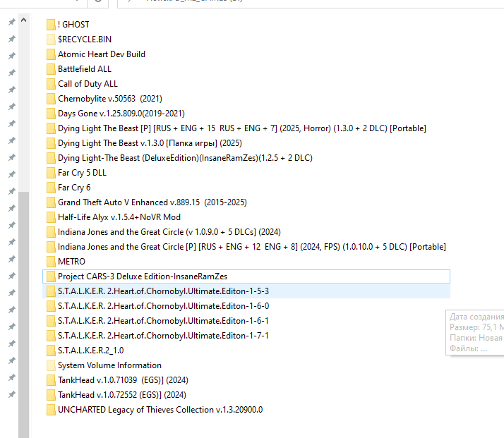Select Indiana Jones Great Circle (v 1.0.9.0) folder name

169,232
